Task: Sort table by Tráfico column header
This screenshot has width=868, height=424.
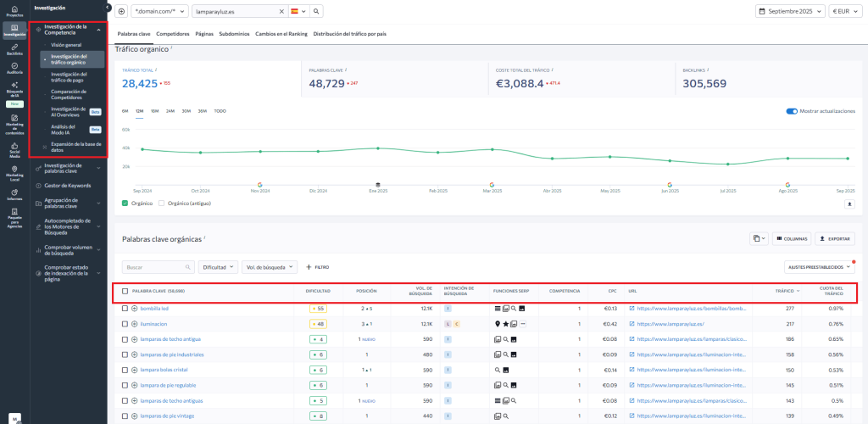Action: [786, 291]
